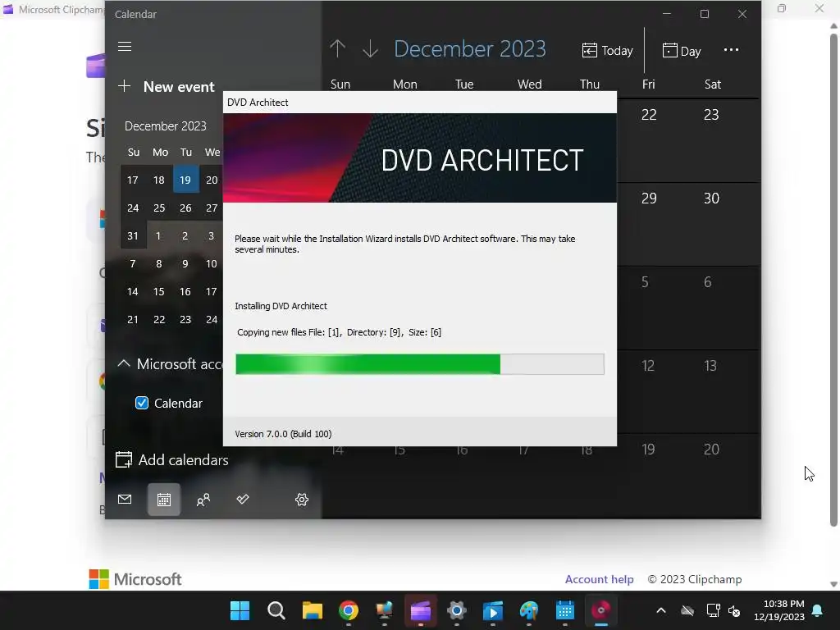Click the DVD Architect installer title bar
This screenshot has width=840, height=630.
(420, 103)
